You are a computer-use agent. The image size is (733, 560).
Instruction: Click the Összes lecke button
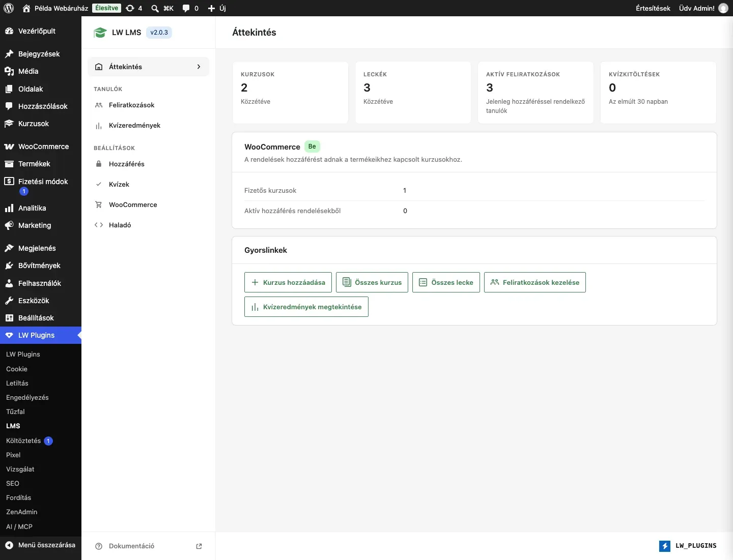446,282
